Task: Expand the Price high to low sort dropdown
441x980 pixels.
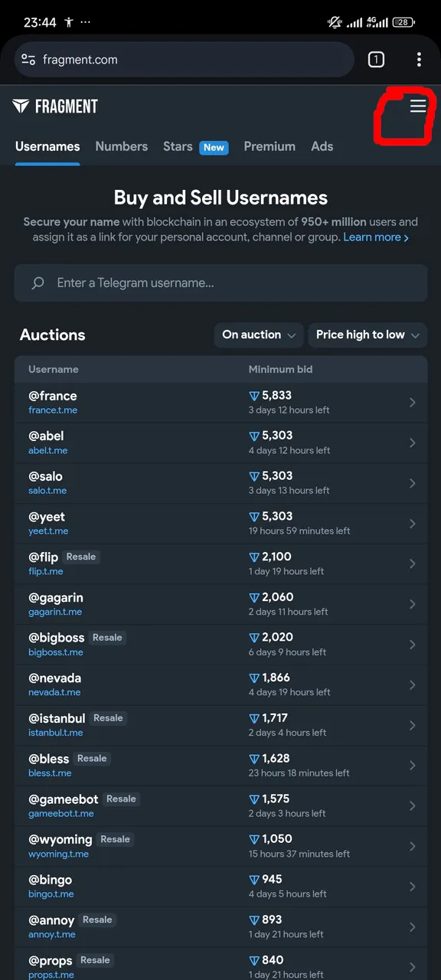Action: click(367, 335)
